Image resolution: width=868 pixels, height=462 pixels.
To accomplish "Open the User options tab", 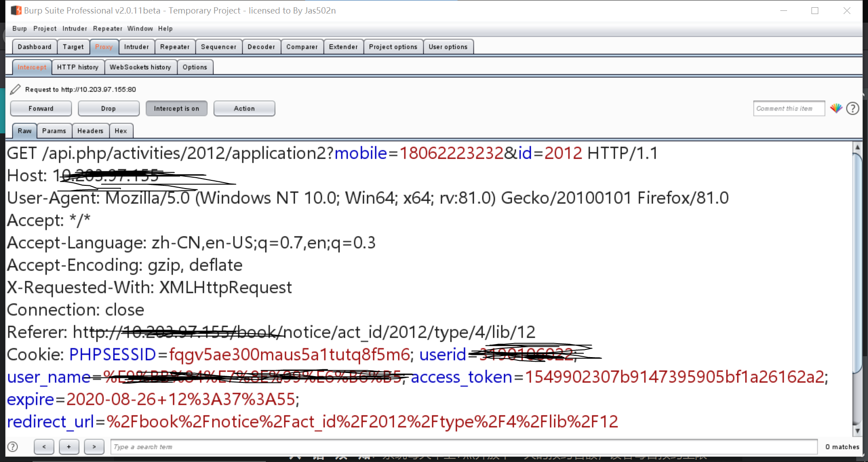I will pos(448,47).
